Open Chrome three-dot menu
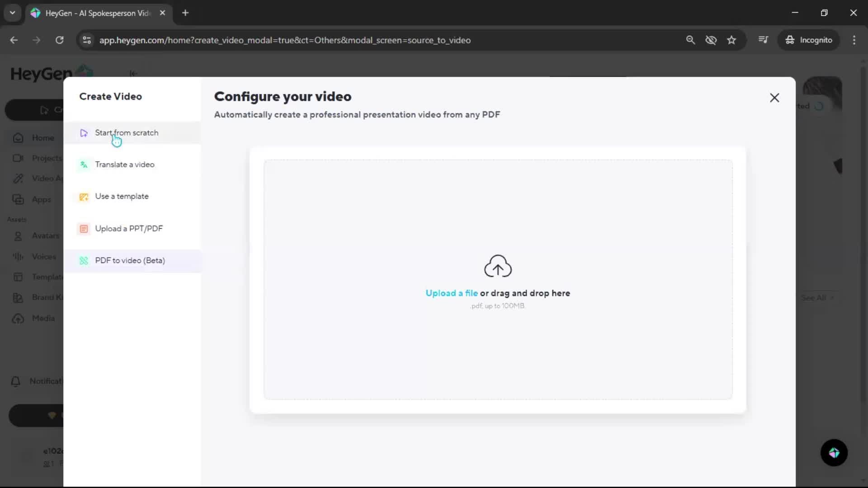 click(x=854, y=40)
